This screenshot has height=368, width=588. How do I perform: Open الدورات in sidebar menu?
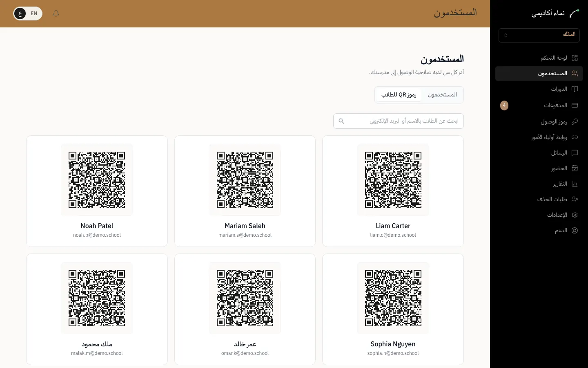coord(539,89)
